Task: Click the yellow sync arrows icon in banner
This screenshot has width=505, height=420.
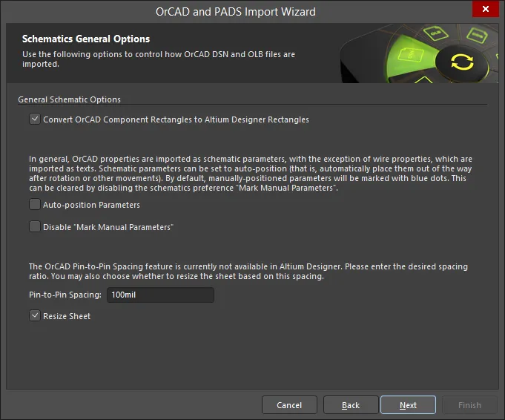Action: 462,62
